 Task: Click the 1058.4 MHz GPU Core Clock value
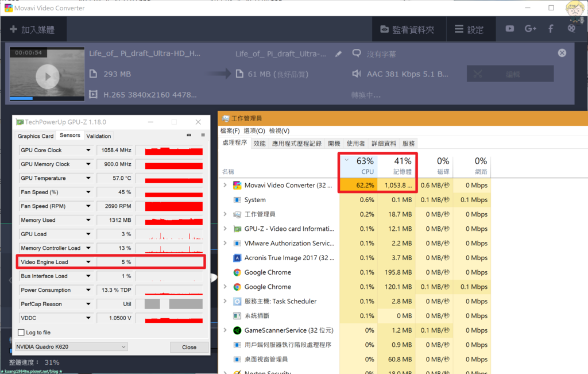(x=116, y=150)
